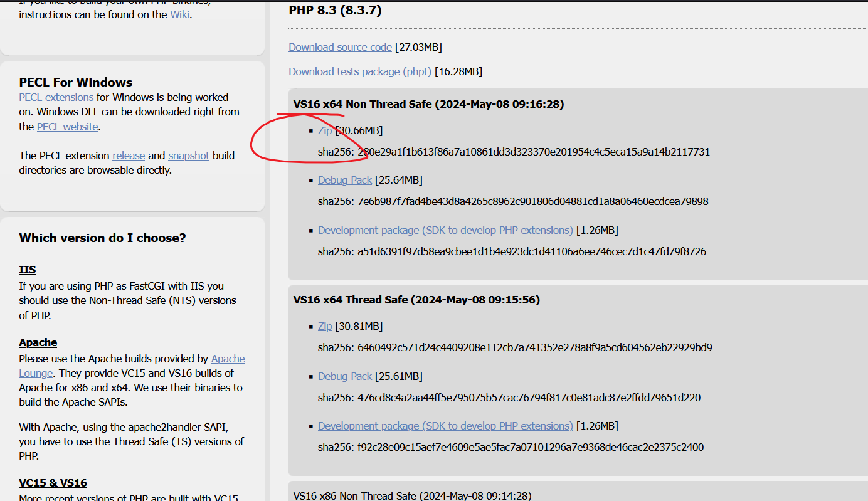Click the VS16 x86 Non Thread Safe heading
868x501 pixels.
click(x=412, y=495)
